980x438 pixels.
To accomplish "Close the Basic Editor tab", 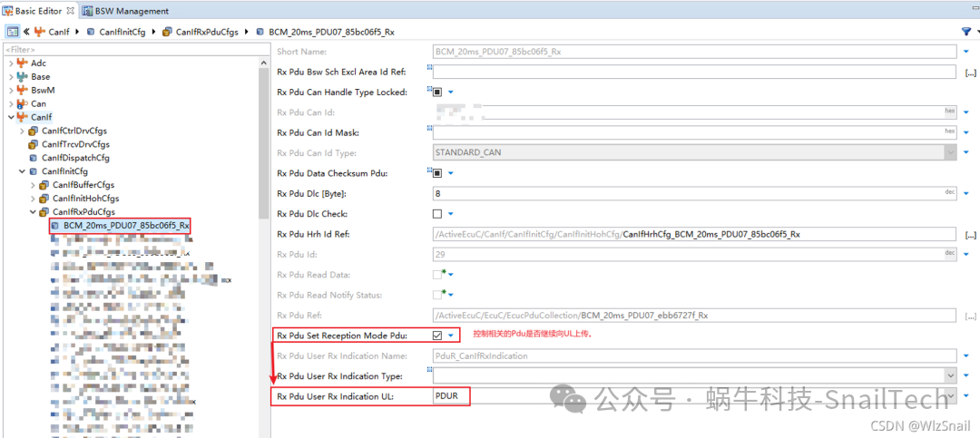I will click(x=70, y=11).
